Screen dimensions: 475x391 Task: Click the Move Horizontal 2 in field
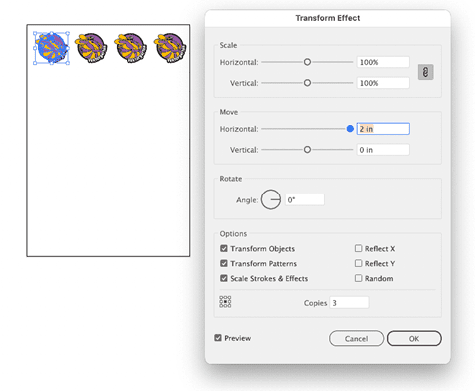(383, 129)
